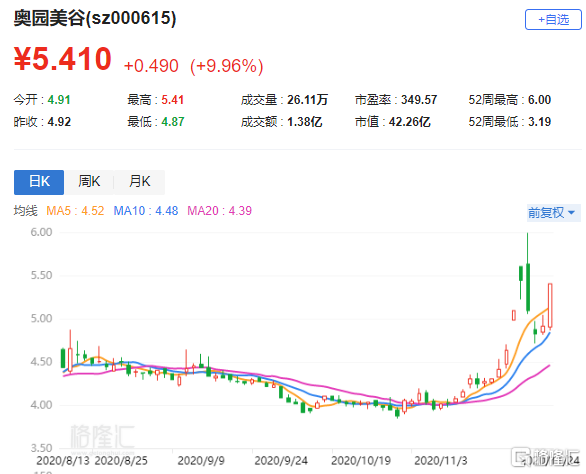Viewport: 586px width, 474px height.
Task: Click the 最高 value 5.41
Action: [173, 100]
